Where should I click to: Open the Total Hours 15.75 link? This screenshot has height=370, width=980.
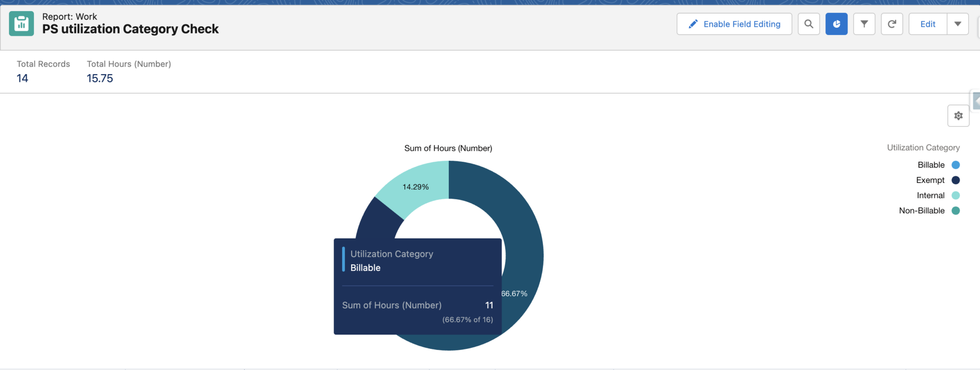(100, 78)
